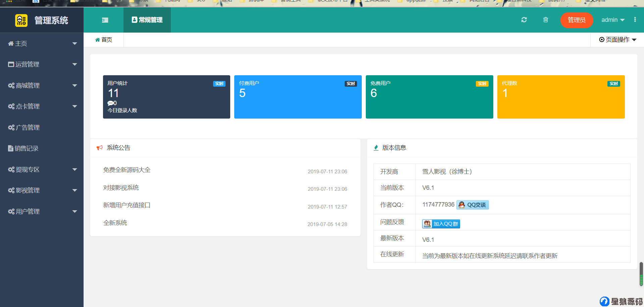Screen dimensions: 644x307
Task: Click the 管理系统 title text
Action: point(51,20)
